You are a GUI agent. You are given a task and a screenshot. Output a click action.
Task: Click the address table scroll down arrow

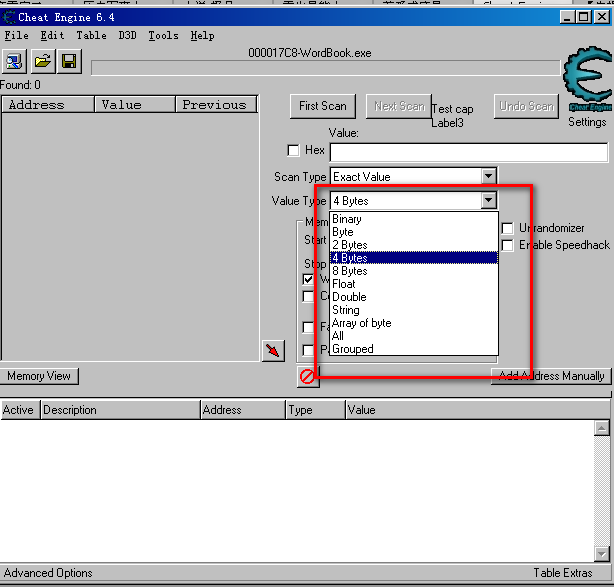click(601, 554)
